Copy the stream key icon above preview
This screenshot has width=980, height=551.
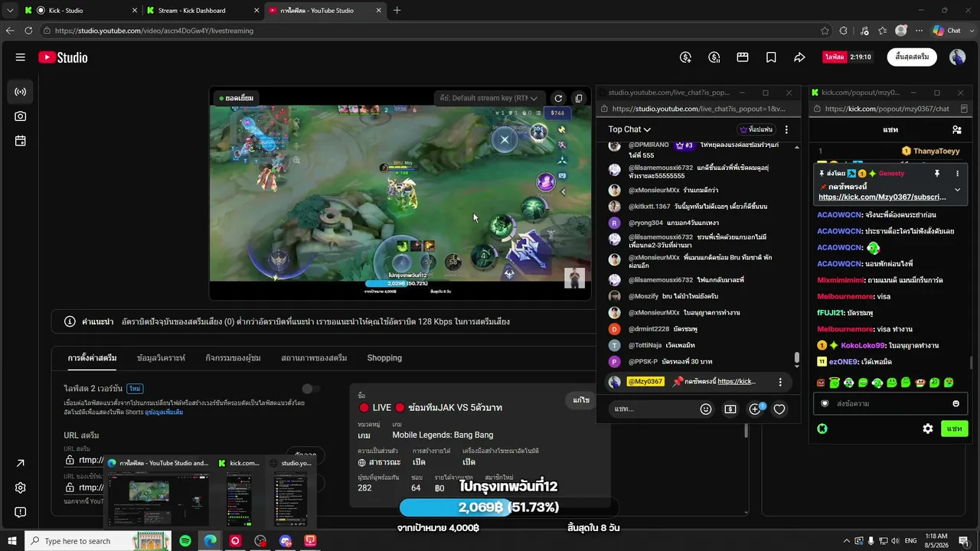[579, 98]
